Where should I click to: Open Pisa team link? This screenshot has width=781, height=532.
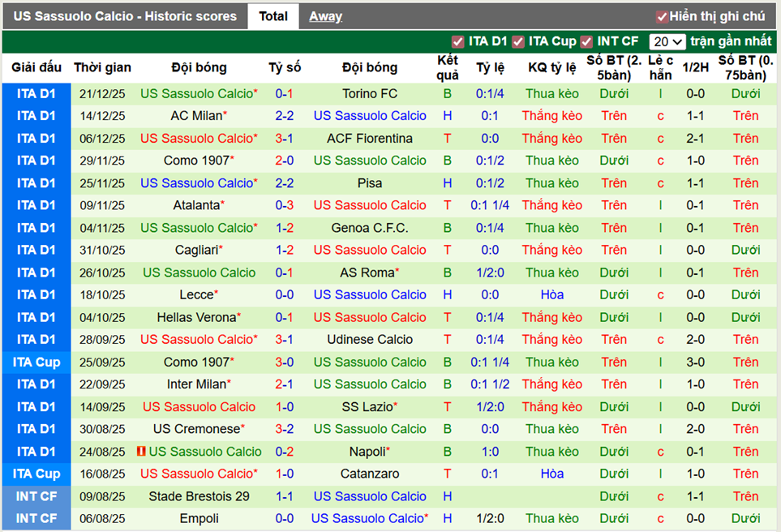pos(370,183)
